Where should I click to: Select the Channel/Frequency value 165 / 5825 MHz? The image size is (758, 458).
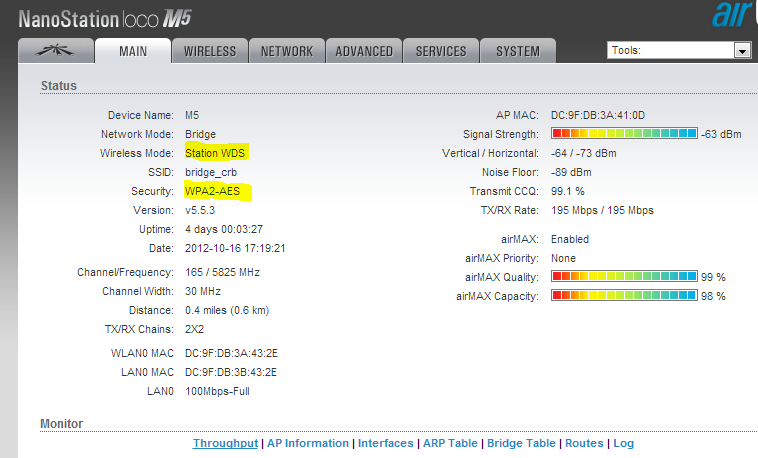(x=222, y=272)
